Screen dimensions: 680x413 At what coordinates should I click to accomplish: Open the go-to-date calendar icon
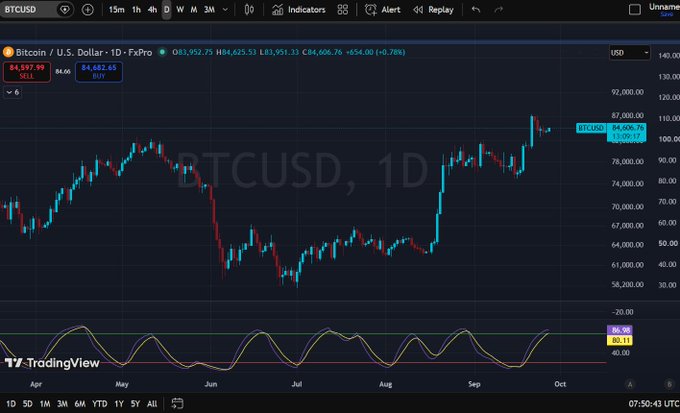click(x=177, y=403)
